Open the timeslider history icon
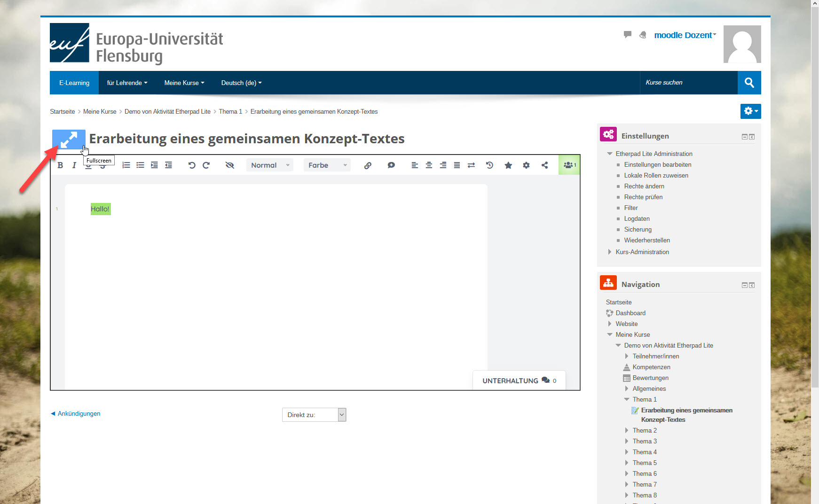 (489, 165)
